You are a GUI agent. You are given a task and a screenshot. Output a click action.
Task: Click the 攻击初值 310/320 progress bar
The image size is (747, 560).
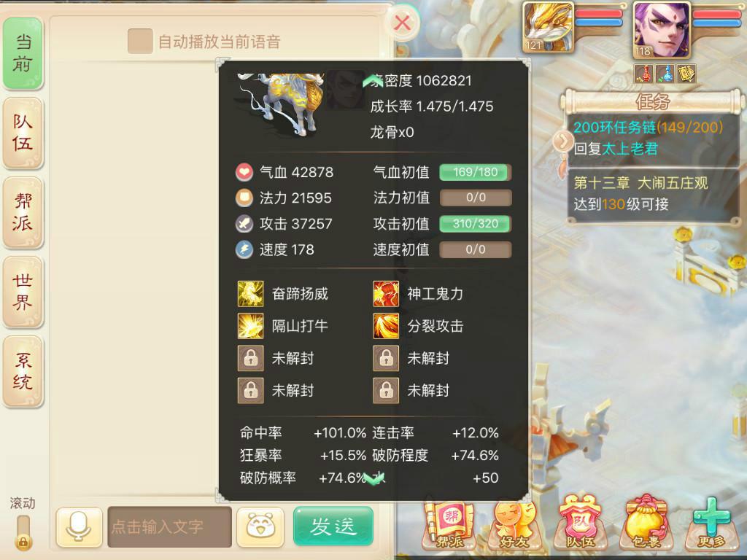pyautogui.click(x=476, y=224)
